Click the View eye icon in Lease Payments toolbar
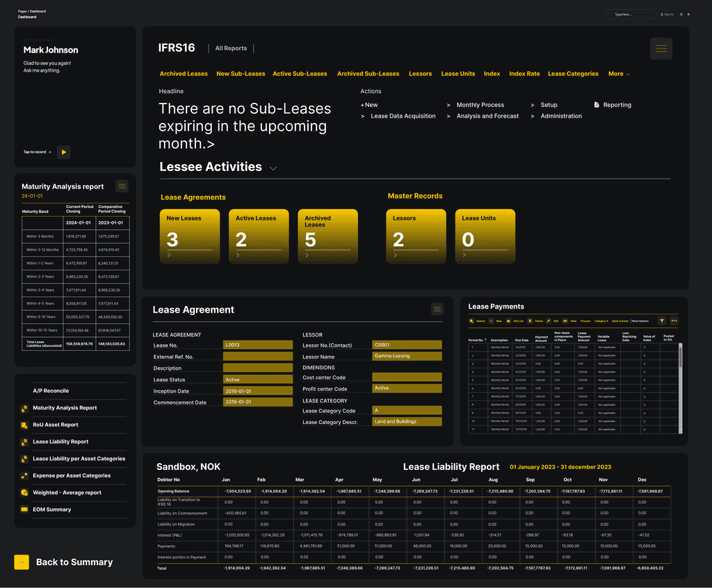712x588 pixels. [564, 321]
